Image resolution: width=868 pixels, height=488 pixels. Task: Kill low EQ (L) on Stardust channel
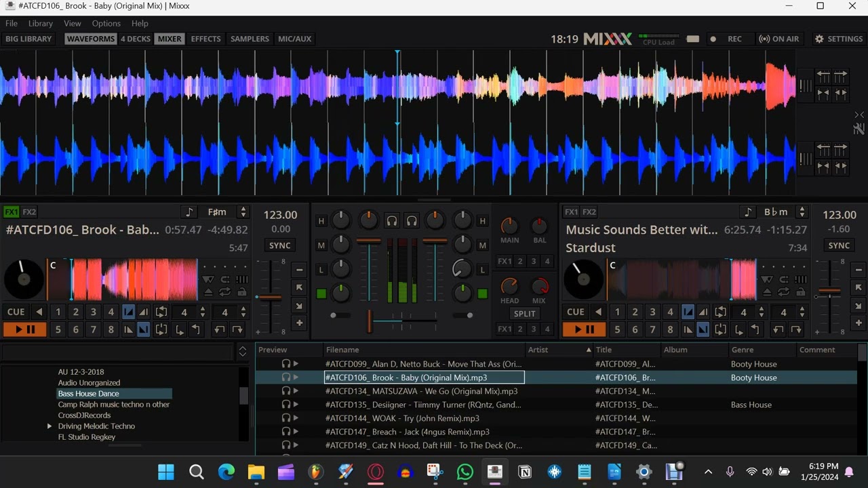point(482,270)
